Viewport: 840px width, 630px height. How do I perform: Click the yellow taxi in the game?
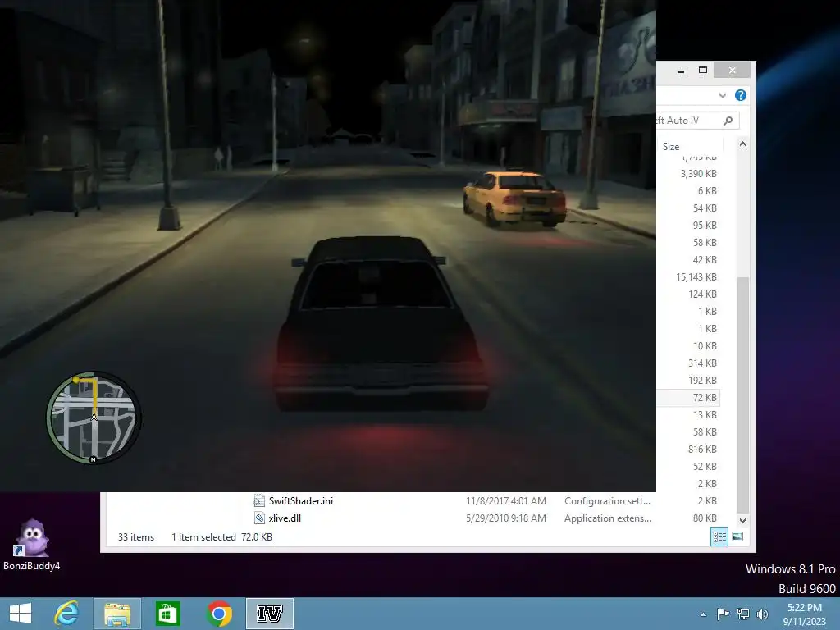pyautogui.click(x=514, y=199)
